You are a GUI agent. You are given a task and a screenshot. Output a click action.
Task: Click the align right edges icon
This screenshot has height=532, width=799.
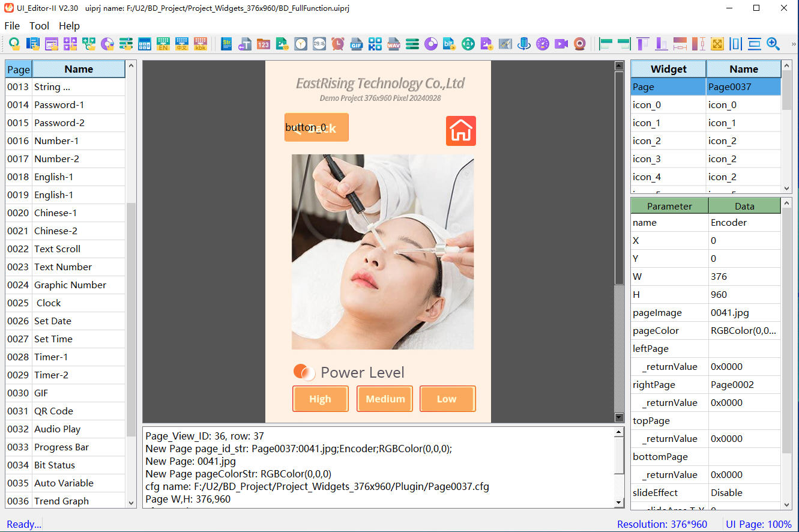click(624, 44)
